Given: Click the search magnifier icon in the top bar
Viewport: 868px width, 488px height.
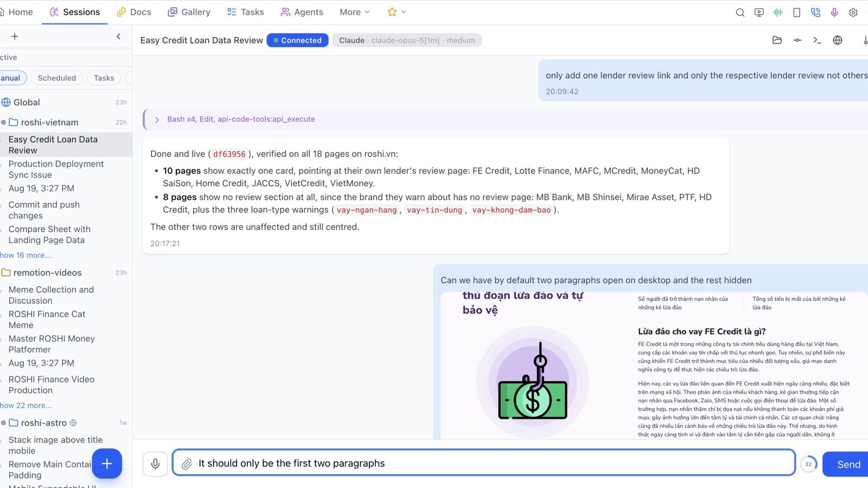Looking at the screenshot, I should (x=740, y=12).
